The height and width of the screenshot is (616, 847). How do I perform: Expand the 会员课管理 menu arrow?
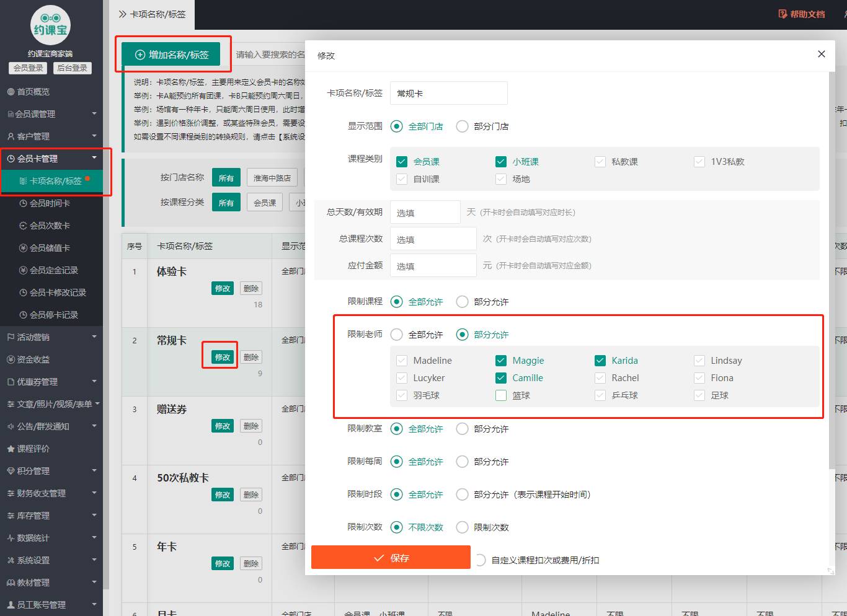[94, 113]
